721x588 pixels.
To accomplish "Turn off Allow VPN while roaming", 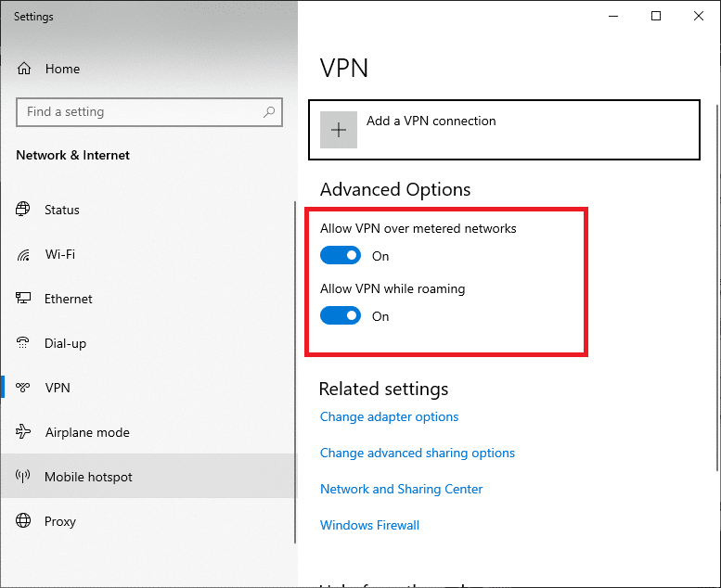I will click(341, 315).
